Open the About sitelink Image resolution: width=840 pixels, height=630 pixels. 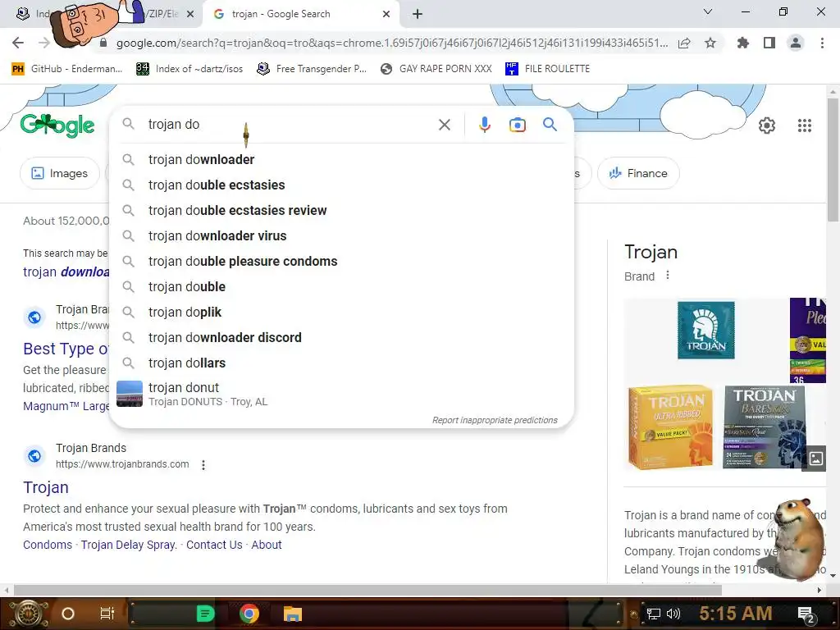[267, 545]
